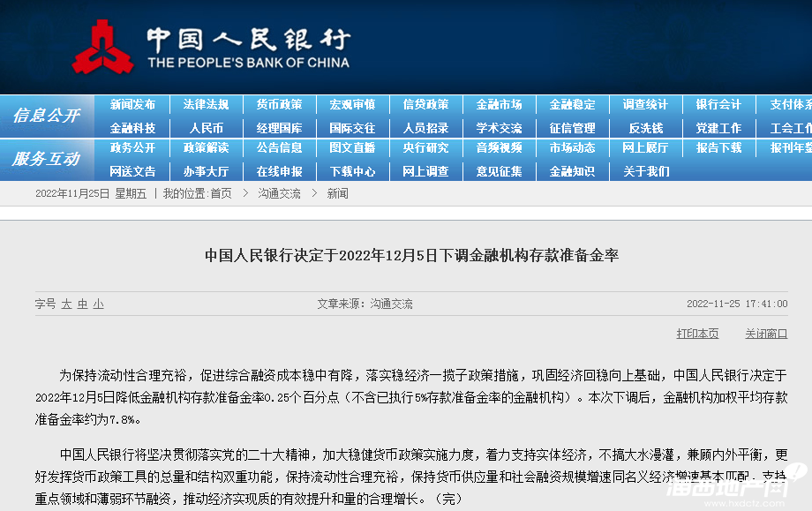Screen dimensions: 812x511
Task: Open the 音频视频 section
Action: pyautogui.click(x=500, y=148)
